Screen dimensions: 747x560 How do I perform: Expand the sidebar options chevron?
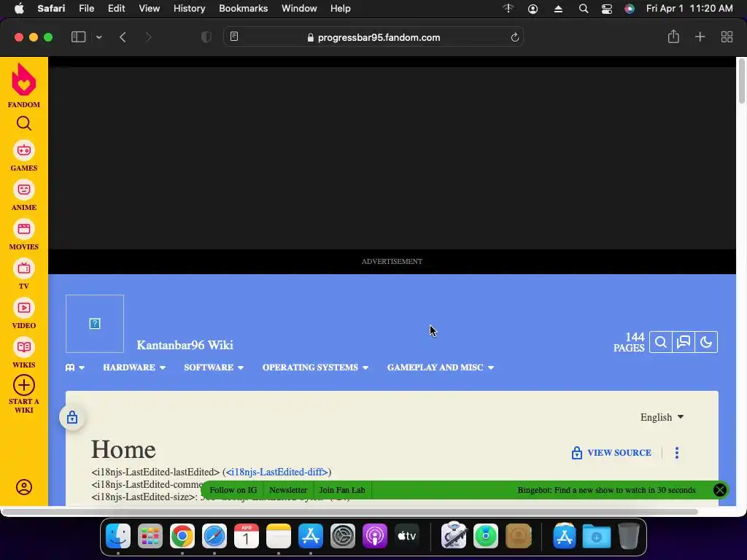(98, 36)
